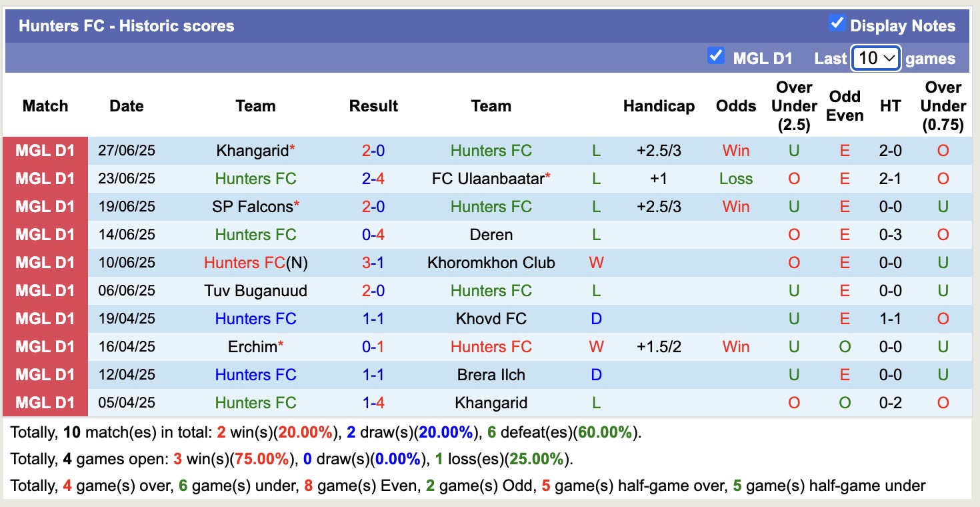Click FC Ulaanbaatar team link
The width and height of the screenshot is (980, 507).
point(488,179)
